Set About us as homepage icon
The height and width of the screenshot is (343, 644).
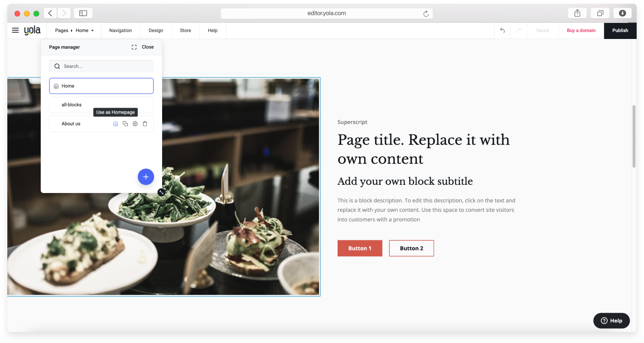(x=115, y=124)
